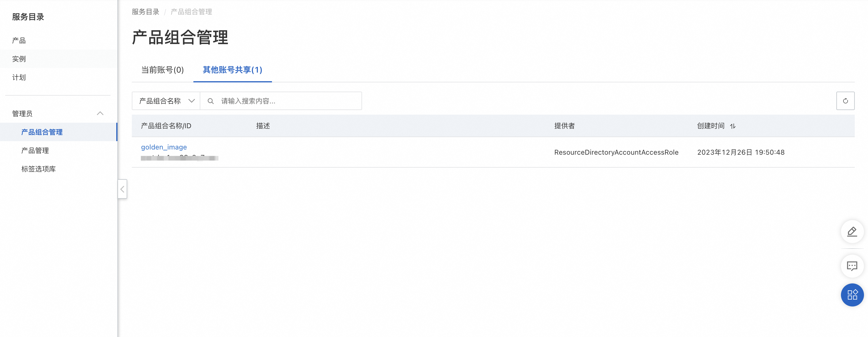Select the 其他账号共享(1) tab
Viewport: 868px width, 337px height.
(x=232, y=70)
